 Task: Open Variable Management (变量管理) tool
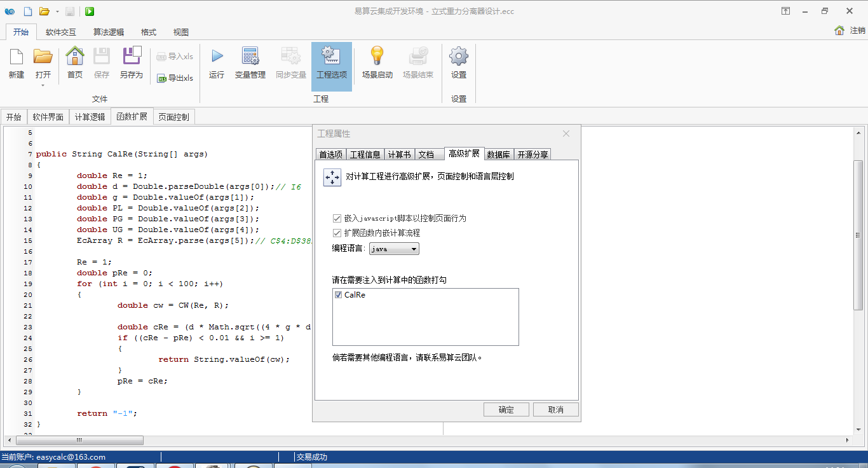coord(250,57)
